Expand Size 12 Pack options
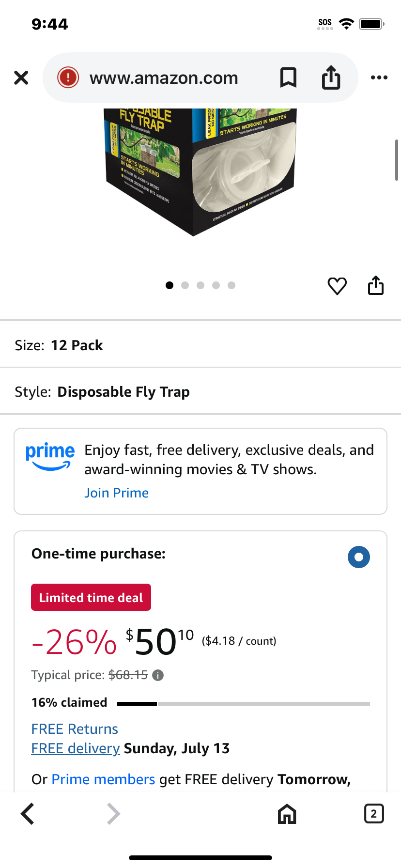 200,345
